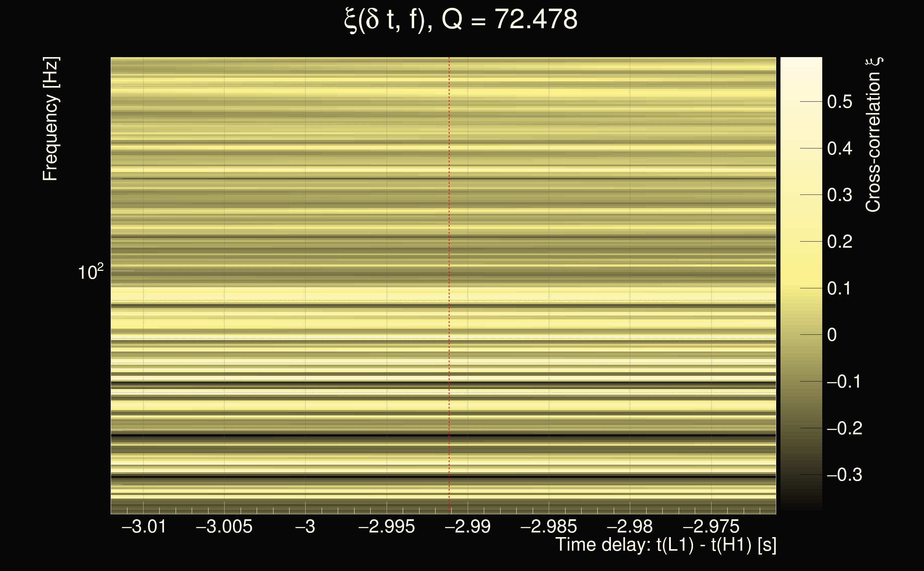
Task: Click the 0 colorbar tick label
Action: tap(832, 335)
